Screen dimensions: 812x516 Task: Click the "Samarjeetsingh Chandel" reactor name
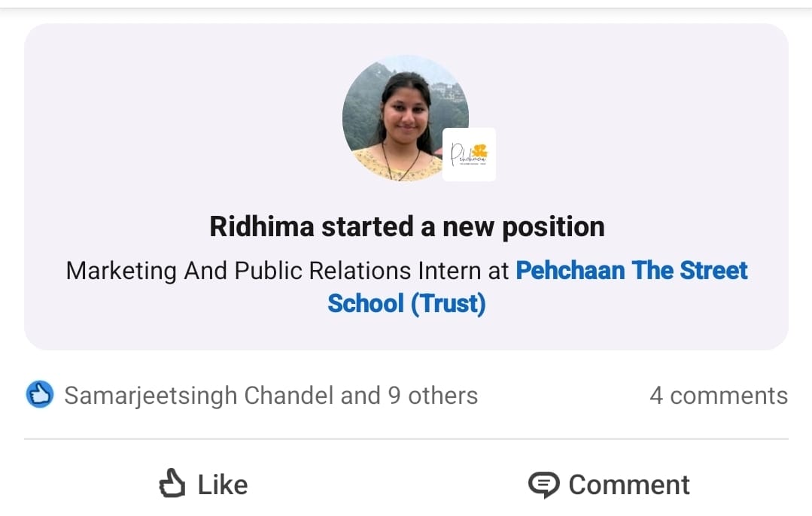(x=199, y=396)
